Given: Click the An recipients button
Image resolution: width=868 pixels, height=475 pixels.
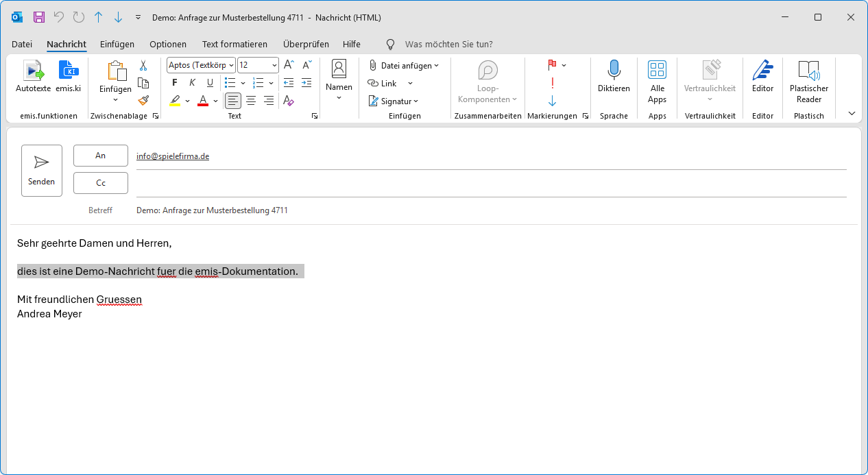Looking at the screenshot, I should click(x=101, y=156).
